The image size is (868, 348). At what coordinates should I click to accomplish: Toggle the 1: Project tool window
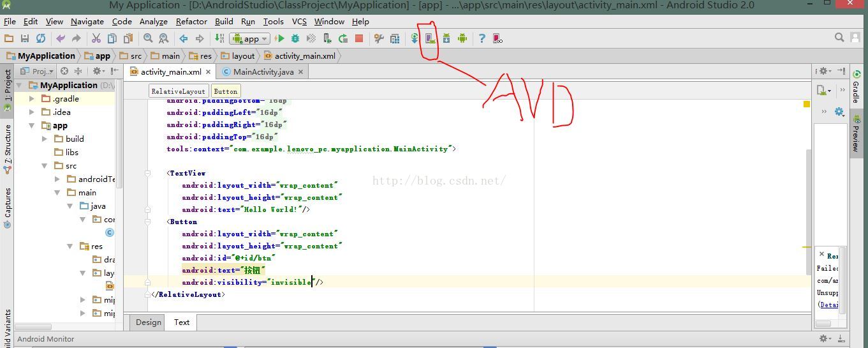(8, 87)
